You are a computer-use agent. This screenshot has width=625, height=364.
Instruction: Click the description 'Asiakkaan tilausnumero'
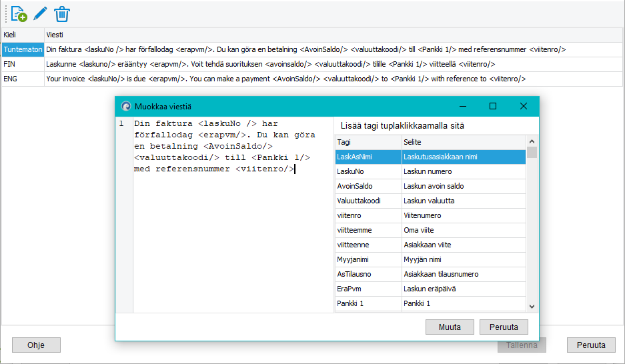pyautogui.click(x=464, y=274)
